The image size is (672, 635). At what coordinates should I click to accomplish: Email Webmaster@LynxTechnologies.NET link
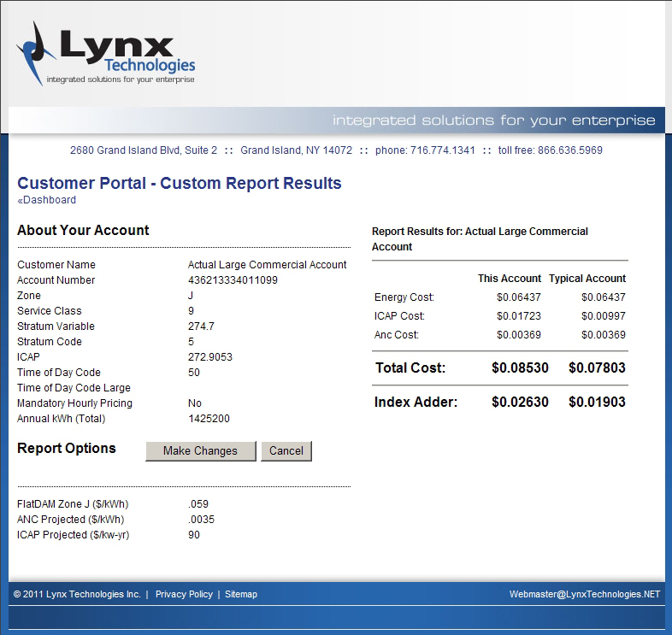(585, 594)
